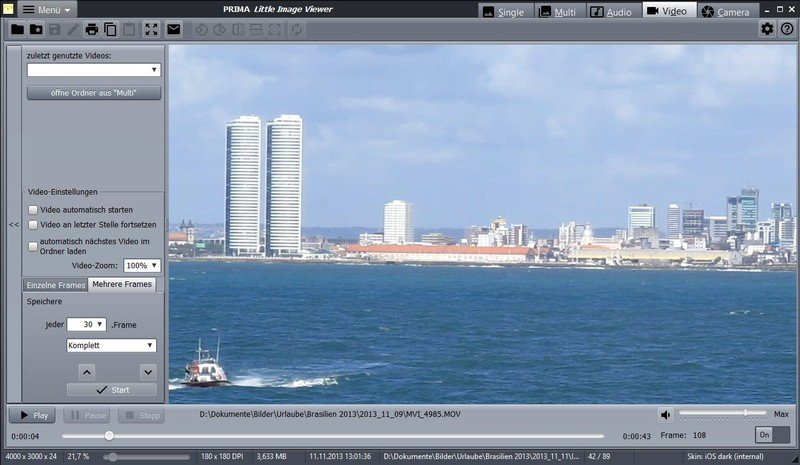This screenshot has width=800, height=465.
Task: Open the Einzelne Frames tab
Action: pos(56,285)
